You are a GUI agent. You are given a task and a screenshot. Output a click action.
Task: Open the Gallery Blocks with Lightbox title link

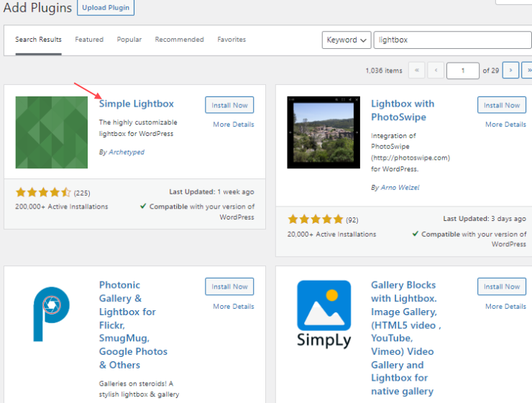[405, 338]
